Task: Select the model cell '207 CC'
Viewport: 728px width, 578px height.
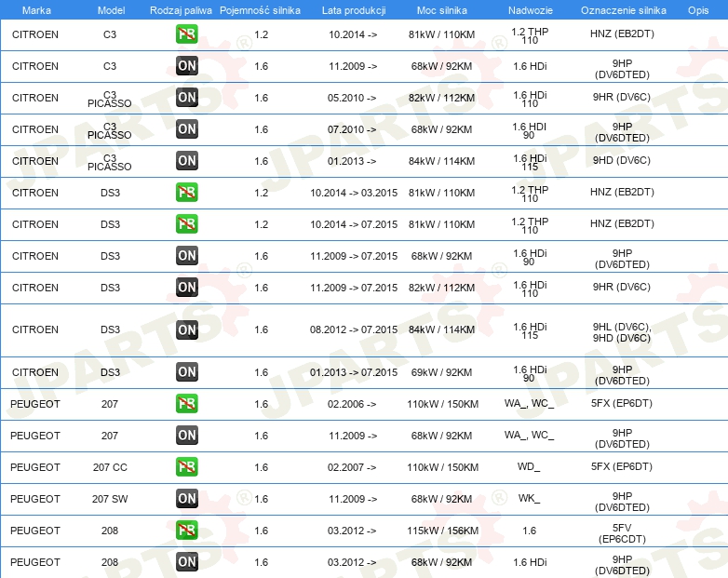Action: click(x=110, y=467)
